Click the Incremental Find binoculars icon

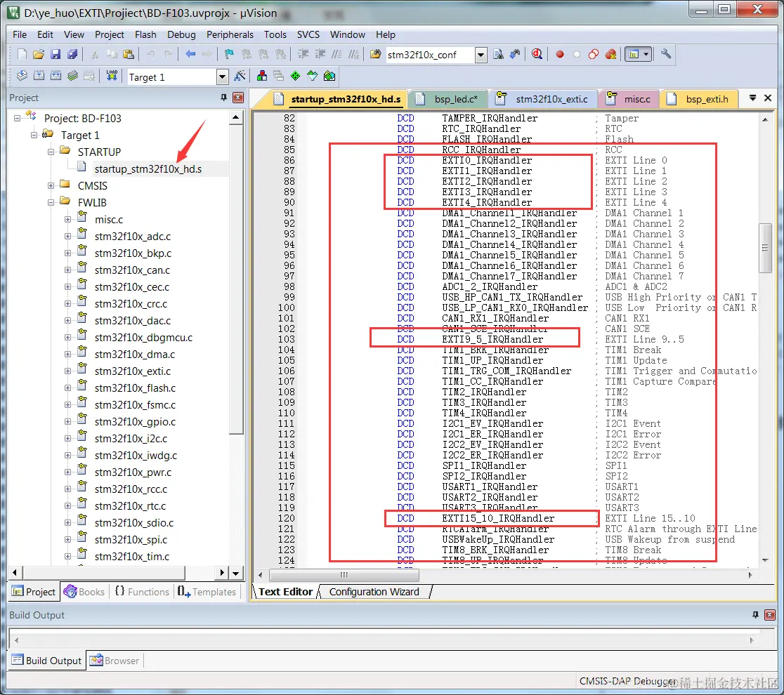pos(514,54)
